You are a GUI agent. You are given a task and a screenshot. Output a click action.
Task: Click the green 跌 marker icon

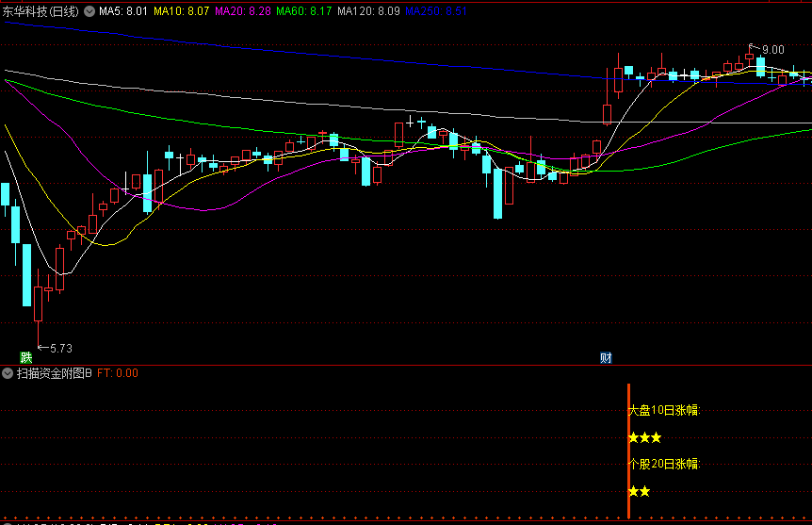(x=25, y=357)
